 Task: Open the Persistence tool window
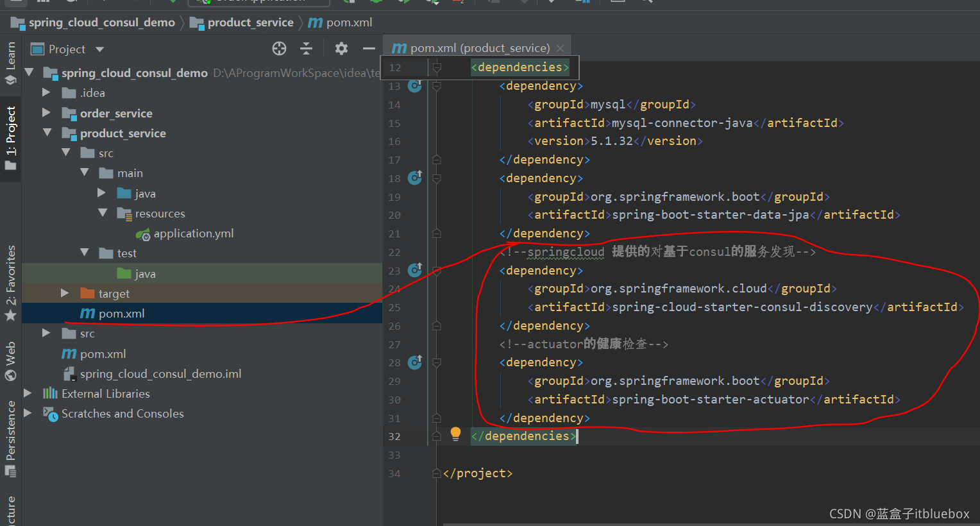(x=10, y=439)
